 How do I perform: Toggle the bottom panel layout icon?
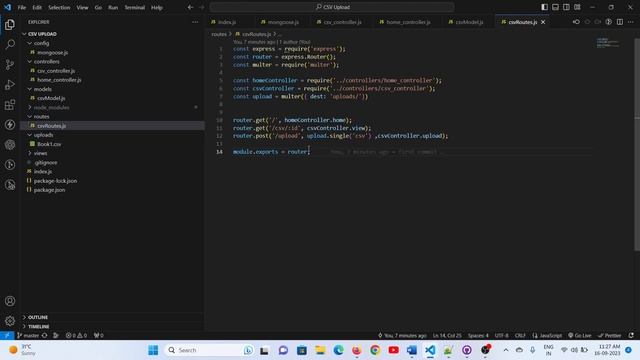[x=556, y=7]
